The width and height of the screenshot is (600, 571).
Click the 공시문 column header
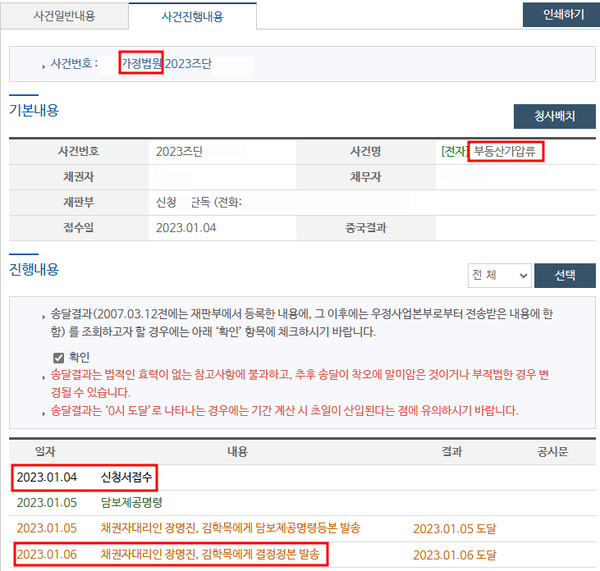[x=552, y=452]
